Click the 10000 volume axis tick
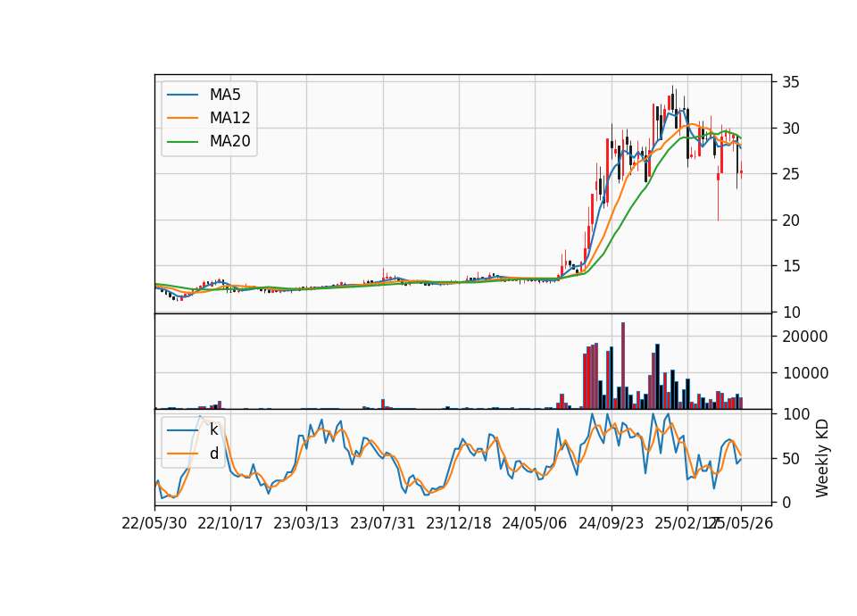This screenshot has width=857, height=616. tap(804, 373)
